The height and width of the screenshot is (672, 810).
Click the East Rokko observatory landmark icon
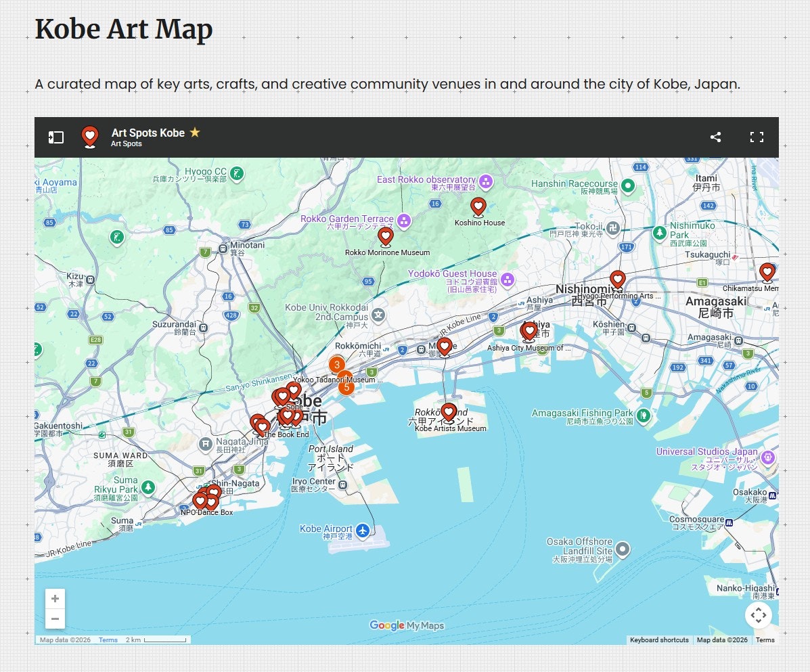pos(485,182)
